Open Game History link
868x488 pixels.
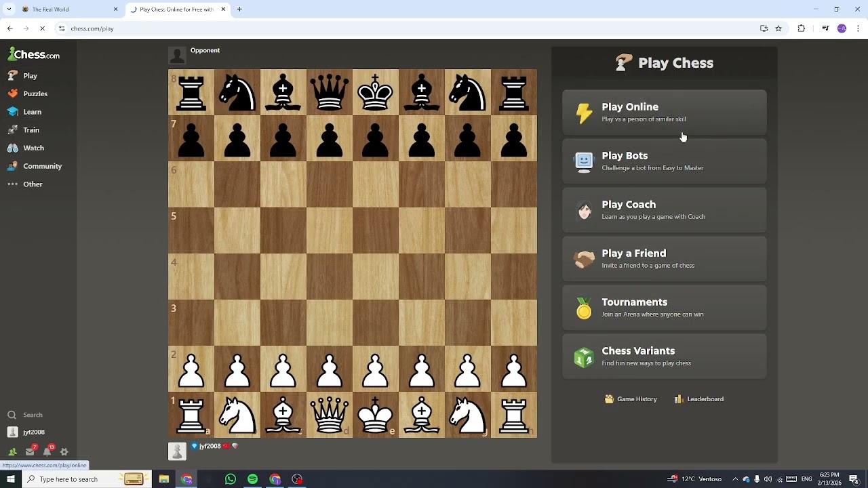point(631,399)
